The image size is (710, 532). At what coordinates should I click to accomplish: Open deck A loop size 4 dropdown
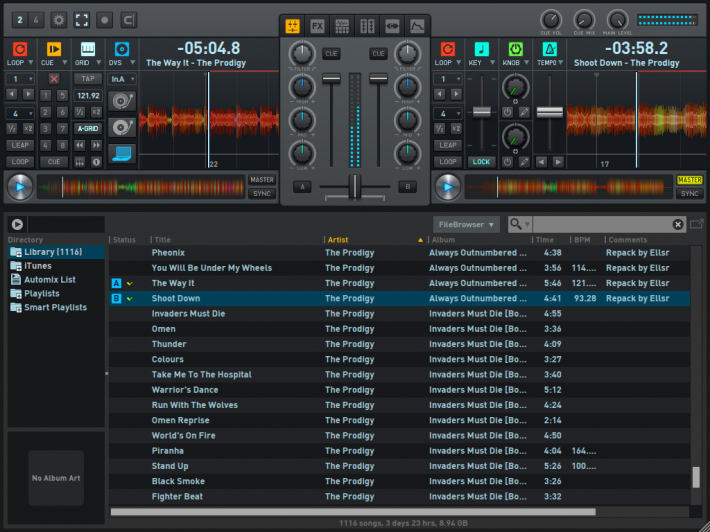coord(20,113)
